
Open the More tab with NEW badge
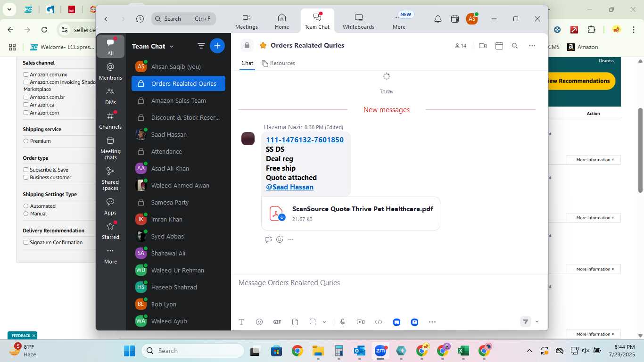[x=399, y=22]
